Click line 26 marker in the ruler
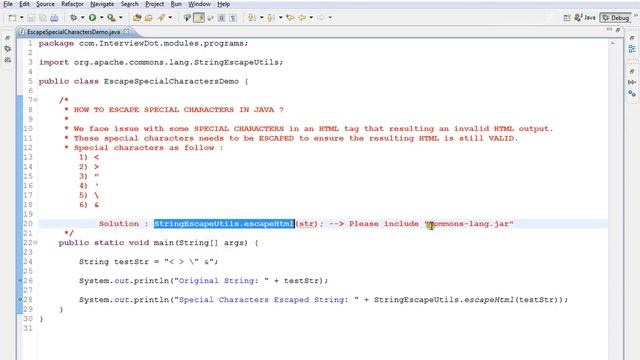This screenshot has height=360, width=640. pos(20,280)
